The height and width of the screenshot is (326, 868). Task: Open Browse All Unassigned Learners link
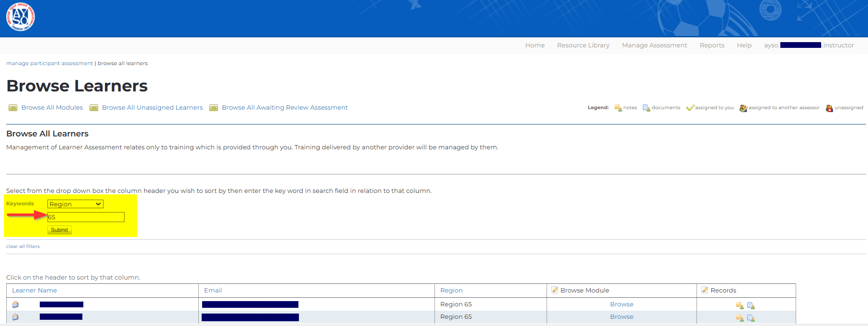point(152,108)
